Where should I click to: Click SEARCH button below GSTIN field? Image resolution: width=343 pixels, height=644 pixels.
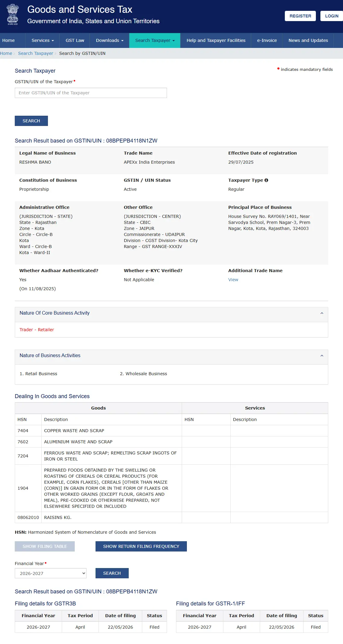coord(31,121)
